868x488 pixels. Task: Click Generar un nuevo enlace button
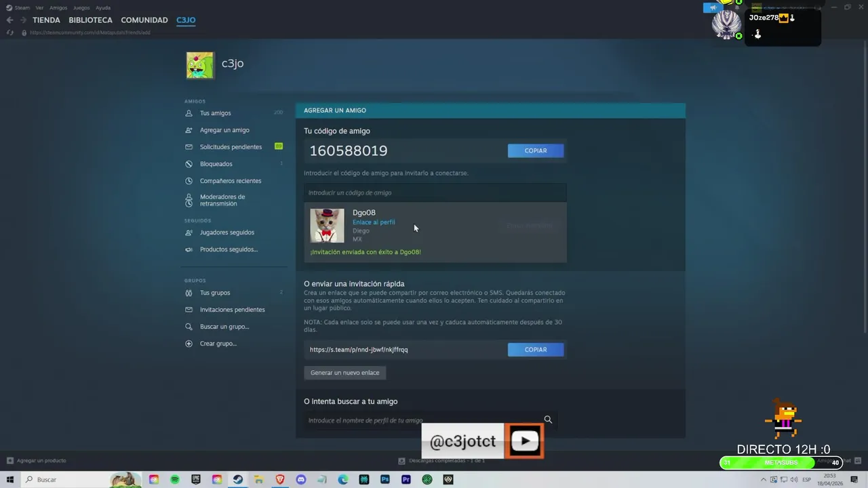(345, 373)
